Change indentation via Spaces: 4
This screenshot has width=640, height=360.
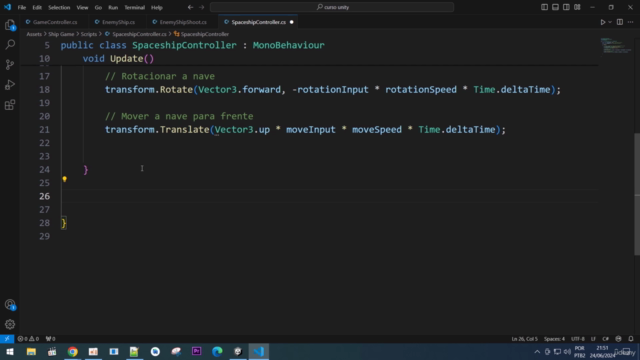[x=554, y=339]
